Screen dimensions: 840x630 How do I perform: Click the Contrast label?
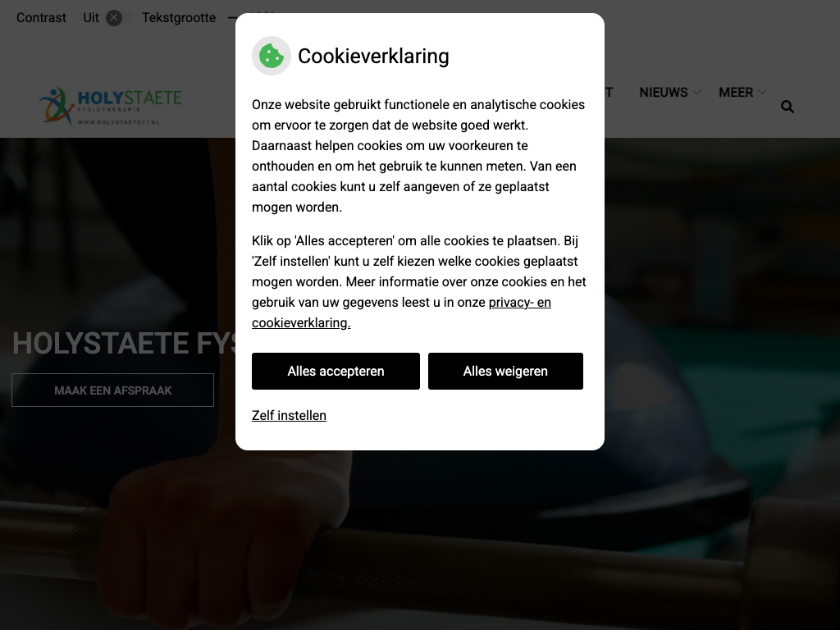(x=41, y=18)
